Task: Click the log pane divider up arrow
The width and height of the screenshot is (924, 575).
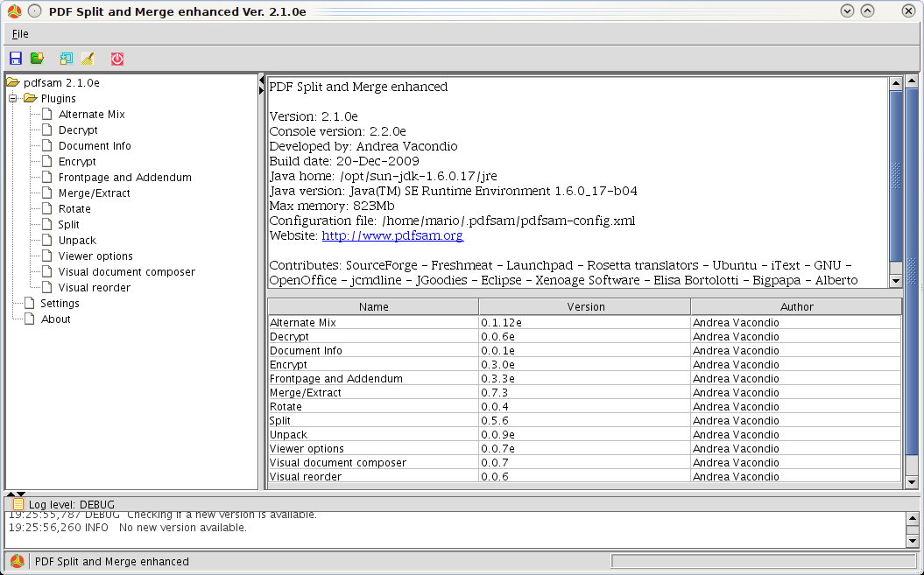Action: 11,494
